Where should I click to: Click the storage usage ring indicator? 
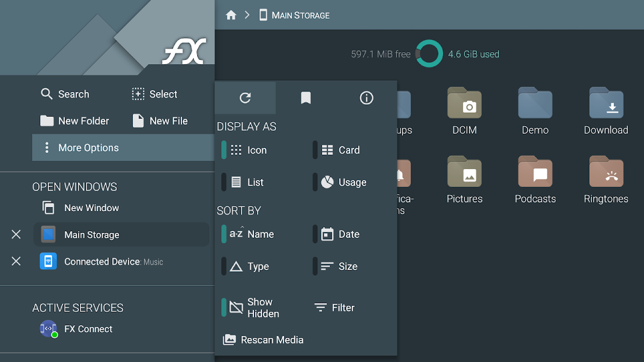click(429, 53)
